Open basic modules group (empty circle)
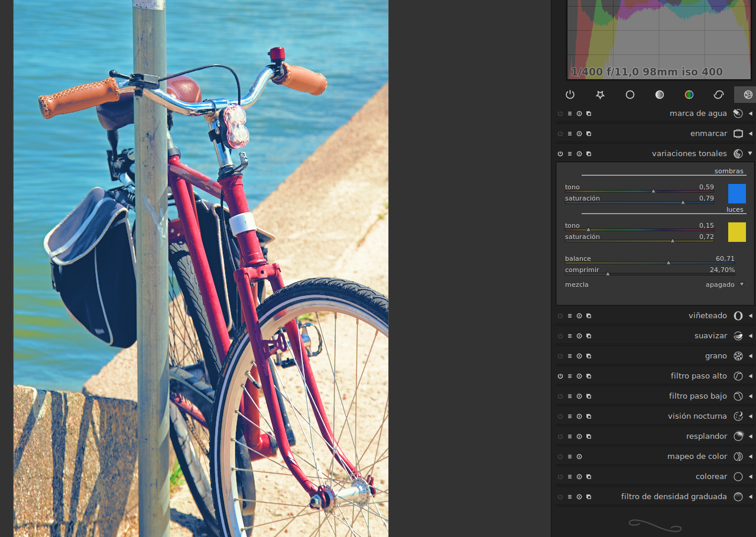Screen dimensions: 756x537 coord(630,95)
